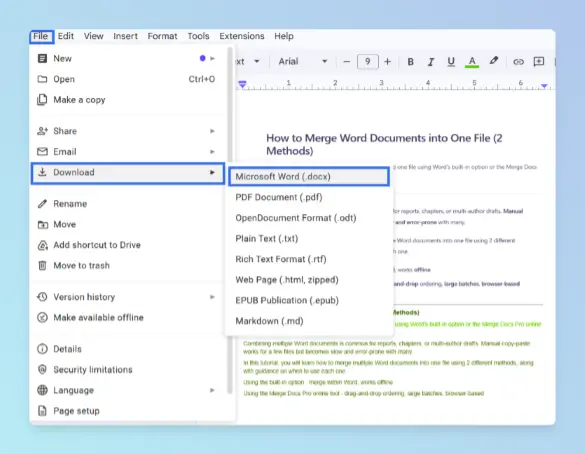
Task: Click the Ctrl+O shortcut text beside Open
Action: tap(201, 79)
